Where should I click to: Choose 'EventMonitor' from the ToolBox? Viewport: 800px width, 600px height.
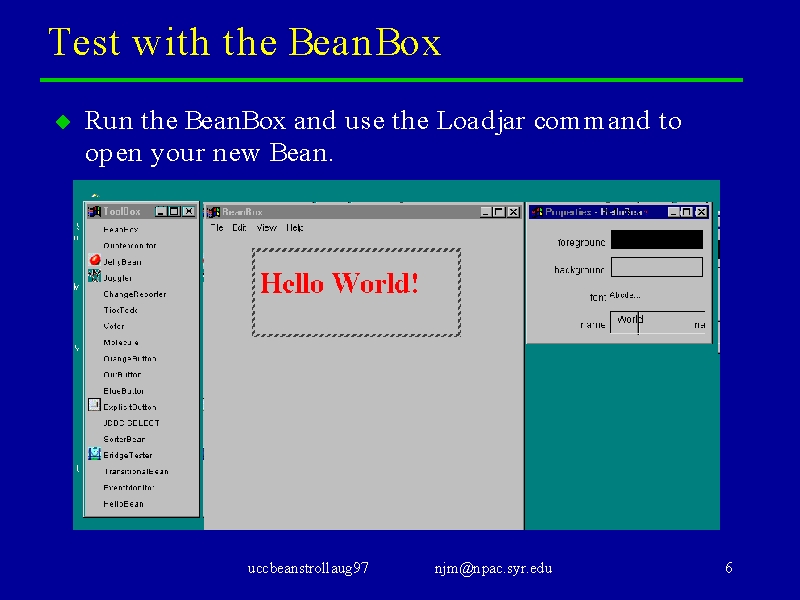click(129, 488)
